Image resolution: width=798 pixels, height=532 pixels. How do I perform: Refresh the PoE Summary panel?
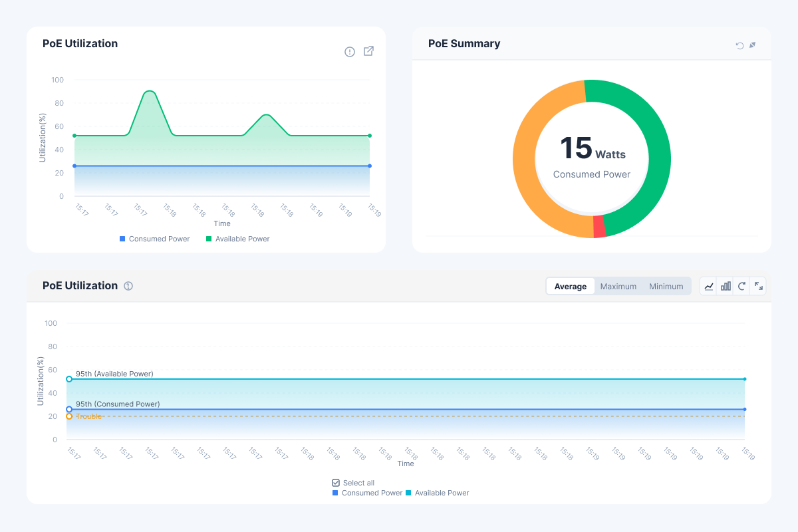tap(739, 45)
